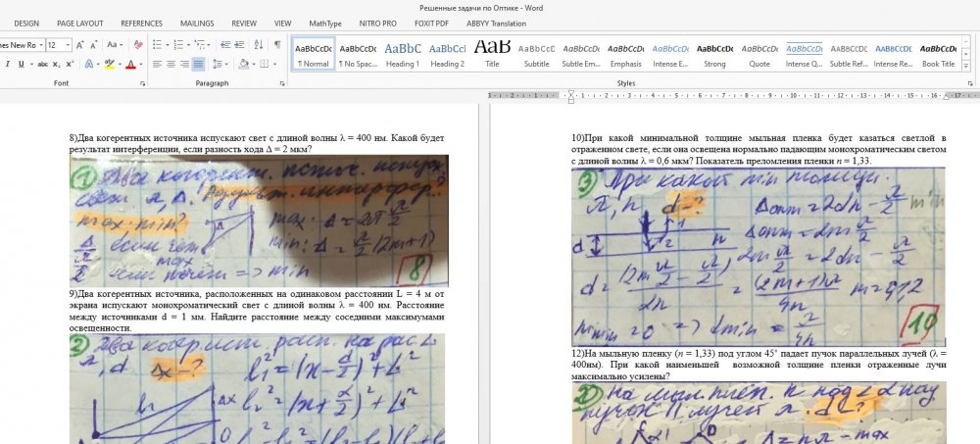Decrease the paragraph indent
The image size is (980, 444).
click(225, 45)
